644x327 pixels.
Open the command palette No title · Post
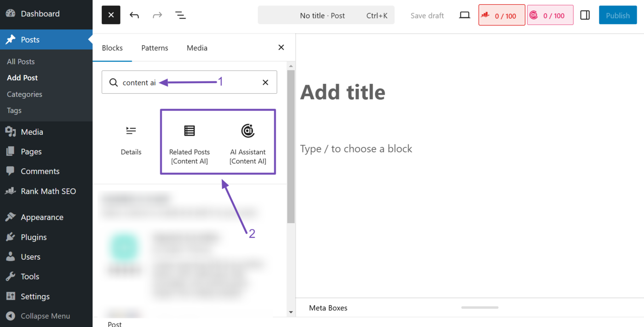click(x=326, y=15)
